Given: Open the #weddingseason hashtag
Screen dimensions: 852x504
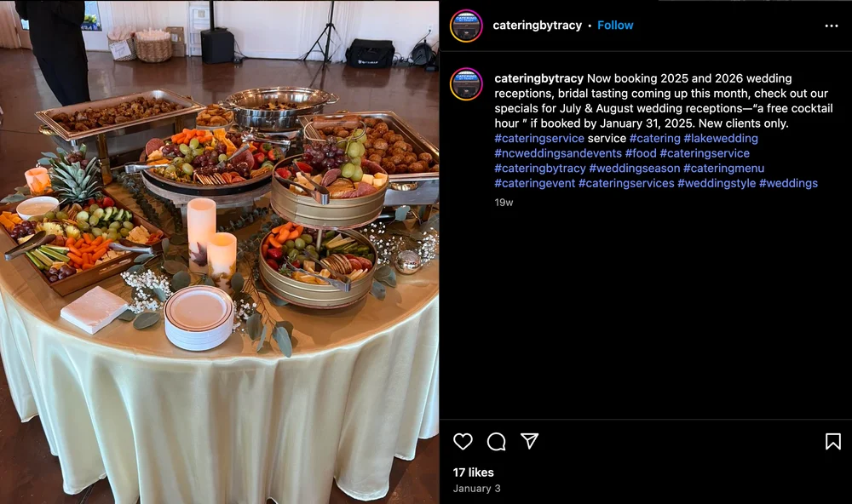Looking at the screenshot, I should tap(635, 168).
